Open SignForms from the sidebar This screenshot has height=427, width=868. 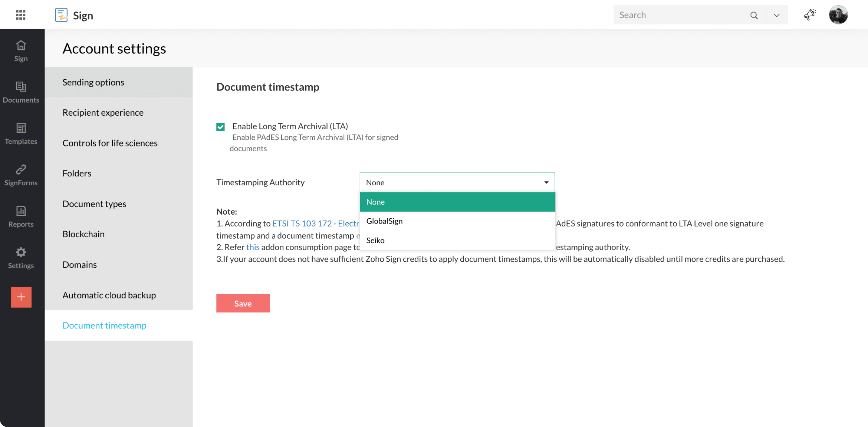point(21,175)
